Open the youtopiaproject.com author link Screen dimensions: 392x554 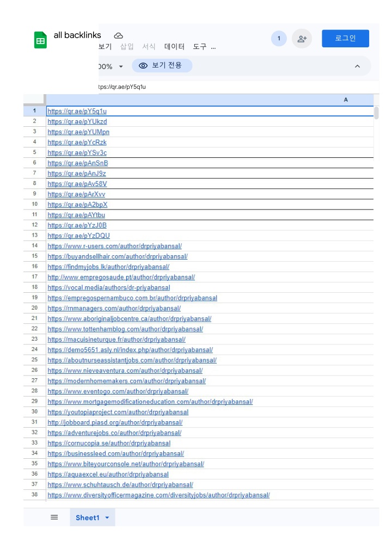pos(118,412)
